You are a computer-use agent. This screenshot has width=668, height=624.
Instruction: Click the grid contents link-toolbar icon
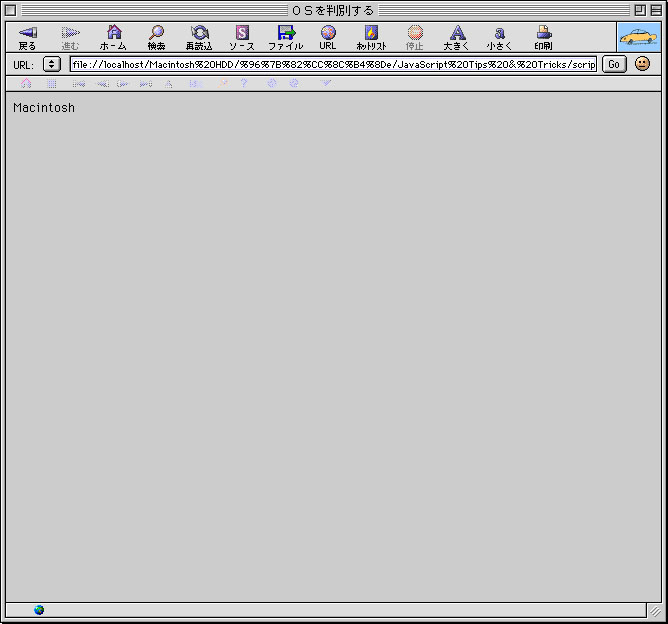click(52, 83)
